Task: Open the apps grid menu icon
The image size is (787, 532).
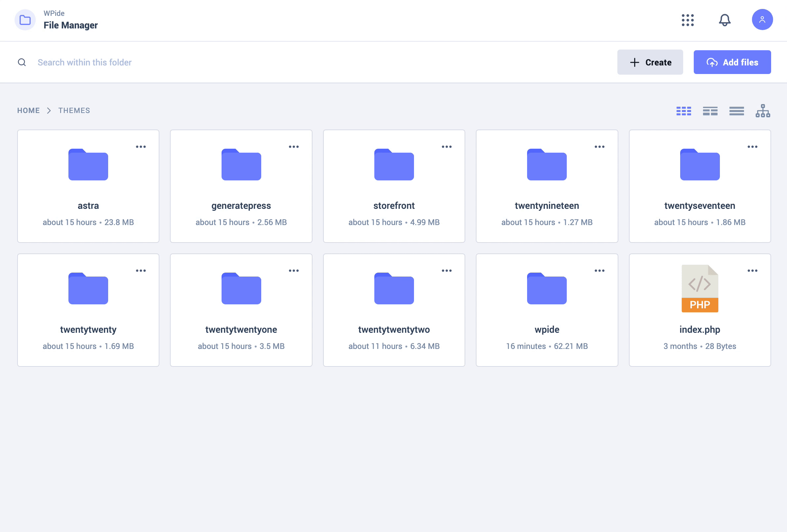Action: tap(687, 20)
